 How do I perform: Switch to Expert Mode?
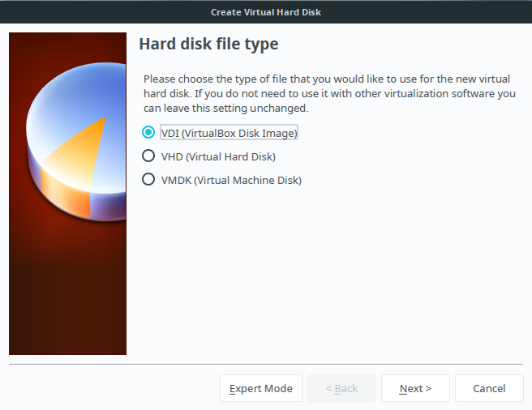(261, 388)
